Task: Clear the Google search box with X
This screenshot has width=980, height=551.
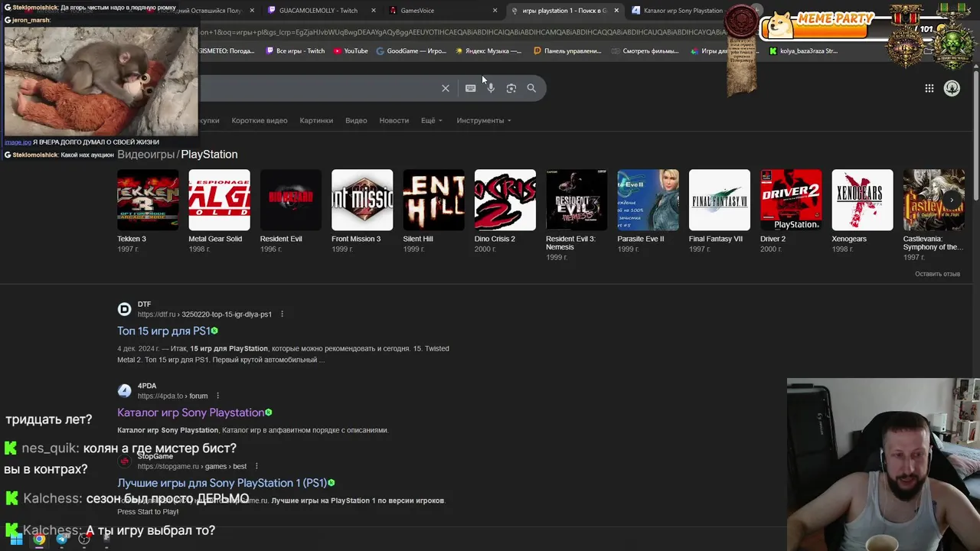Action: [x=446, y=88]
